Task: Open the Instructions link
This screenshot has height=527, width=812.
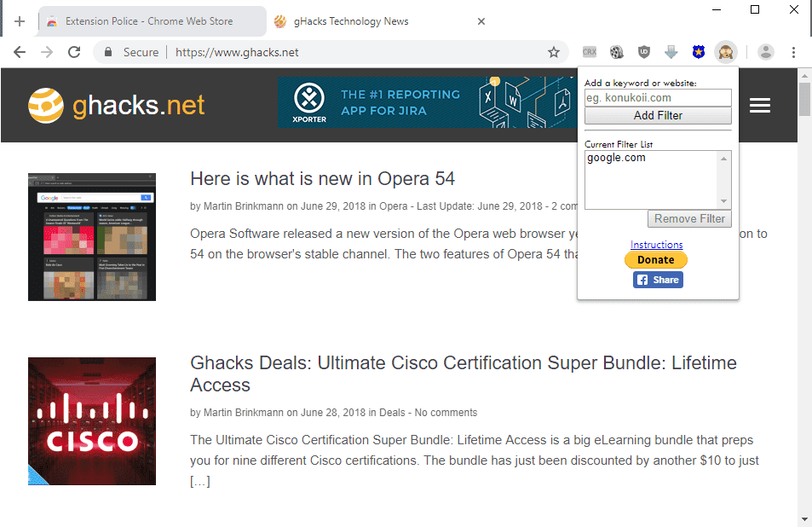Action: 656,245
